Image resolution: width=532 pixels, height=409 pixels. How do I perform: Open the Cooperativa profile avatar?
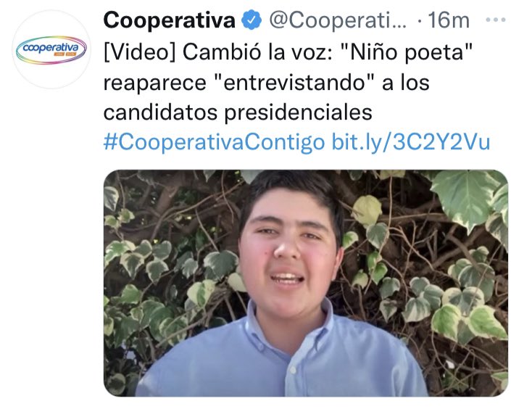[x=51, y=49]
